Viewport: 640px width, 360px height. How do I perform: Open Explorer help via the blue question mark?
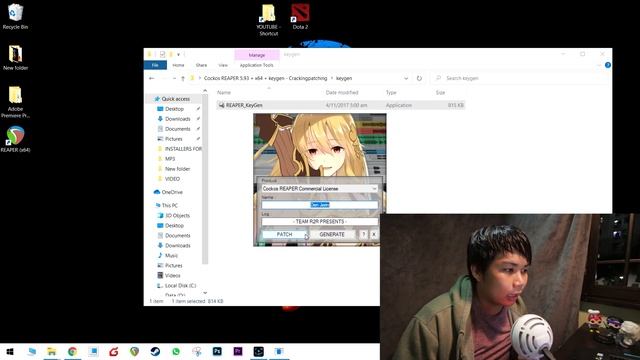click(608, 65)
